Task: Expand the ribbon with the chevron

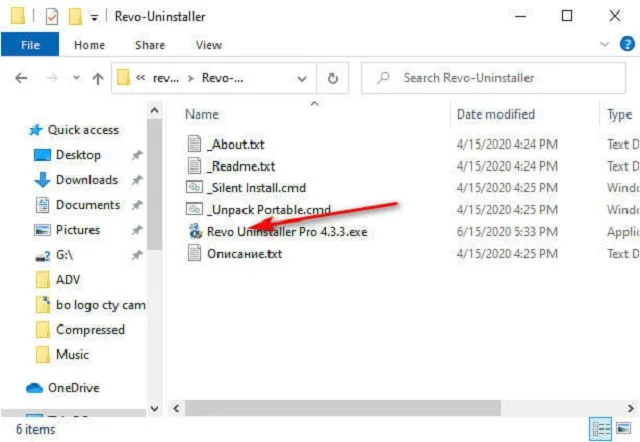Action: tap(604, 44)
